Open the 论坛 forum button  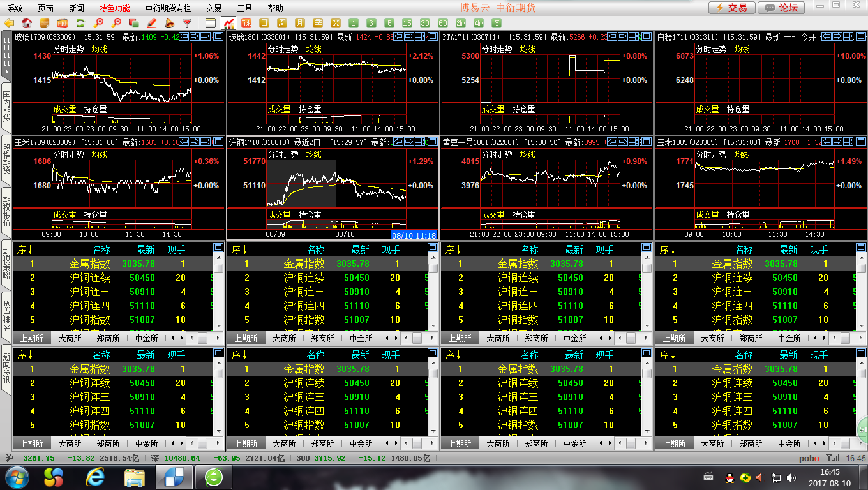point(782,8)
